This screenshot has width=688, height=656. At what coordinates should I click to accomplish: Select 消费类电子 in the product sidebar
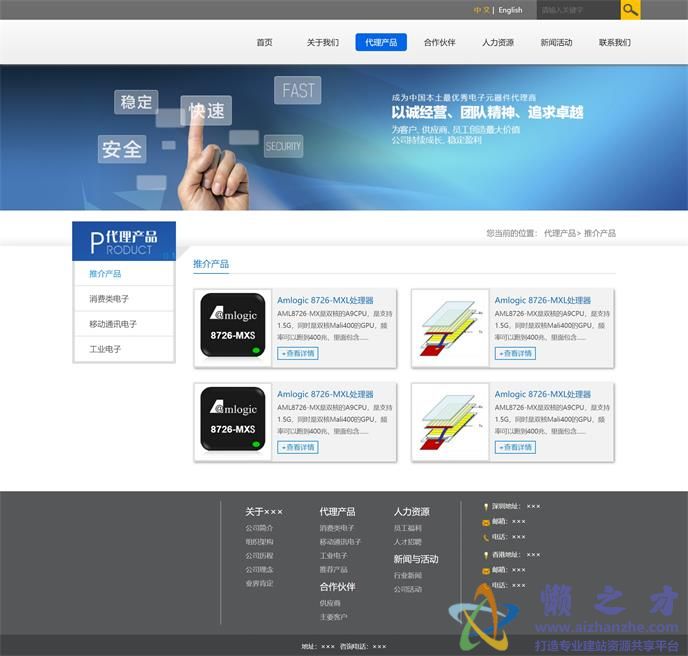tap(109, 299)
